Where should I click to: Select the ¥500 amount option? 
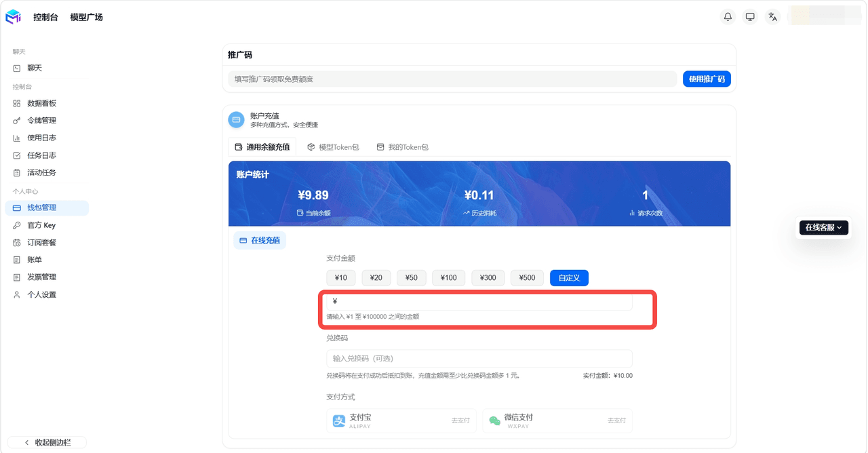(528, 278)
